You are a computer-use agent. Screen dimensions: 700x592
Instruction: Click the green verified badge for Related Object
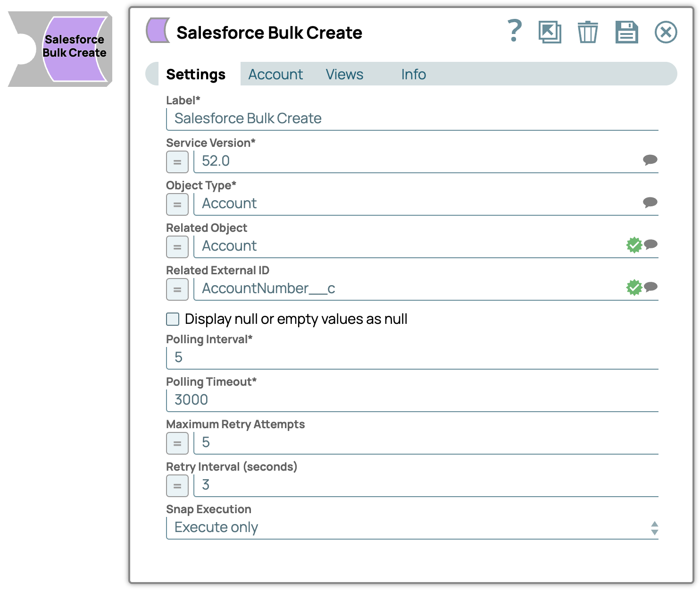point(634,245)
